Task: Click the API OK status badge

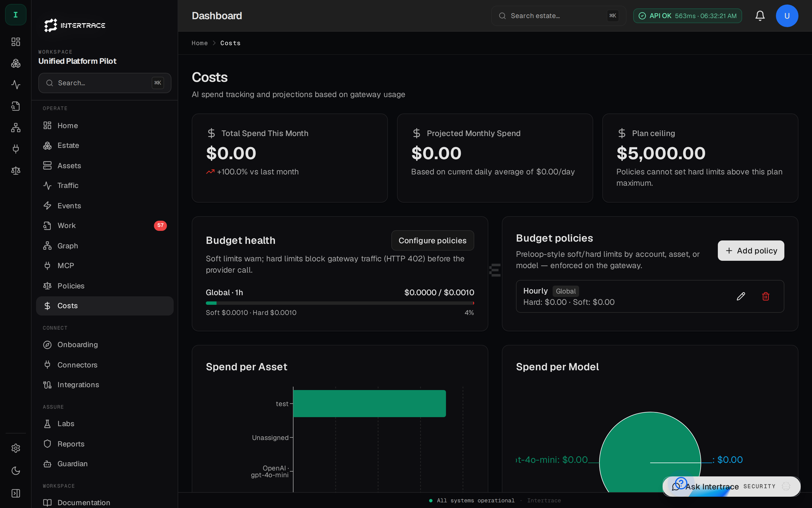Action: (x=687, y=16)
